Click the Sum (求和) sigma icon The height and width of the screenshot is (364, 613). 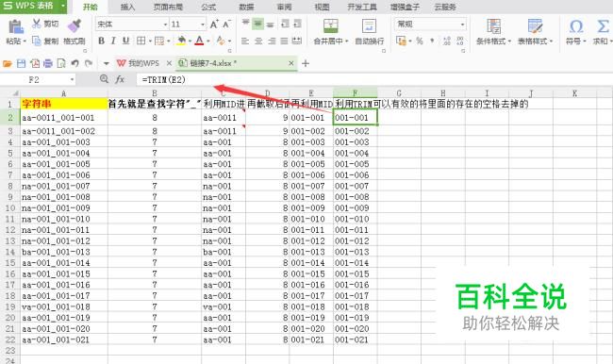pyautogui.click(x=603, y=26)
